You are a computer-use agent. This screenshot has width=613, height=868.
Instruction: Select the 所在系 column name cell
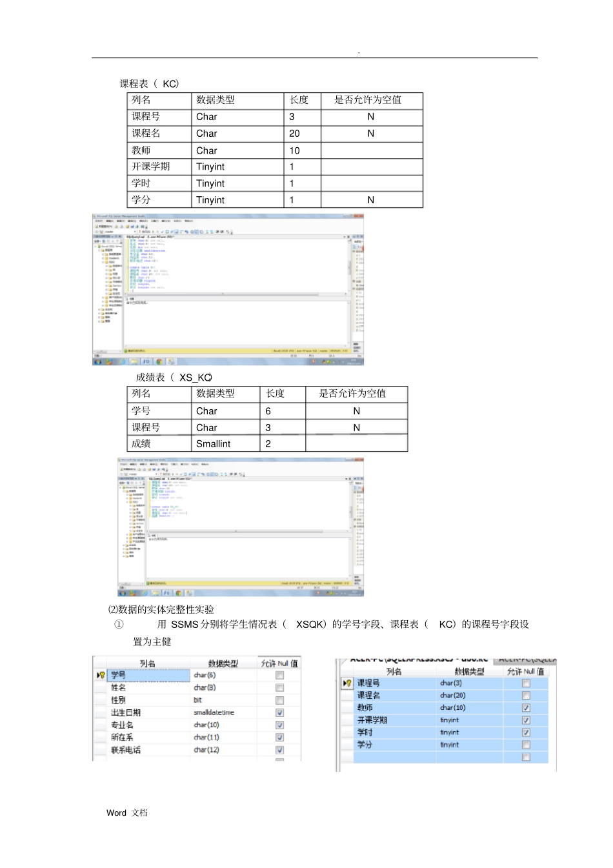pyautogui.click(x=148, y=737)
